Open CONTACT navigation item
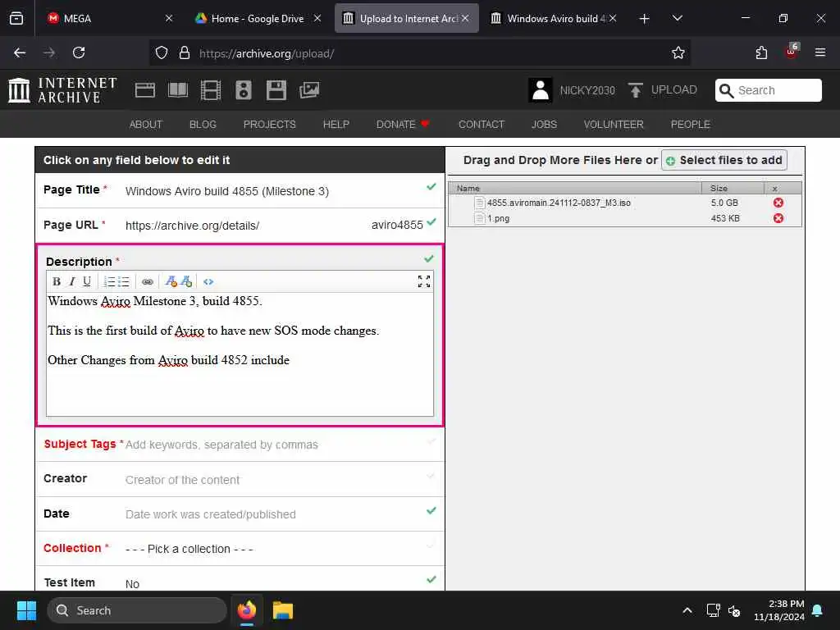Image resolution: width=840 pixels, height=630 pixels. [482, 125]
